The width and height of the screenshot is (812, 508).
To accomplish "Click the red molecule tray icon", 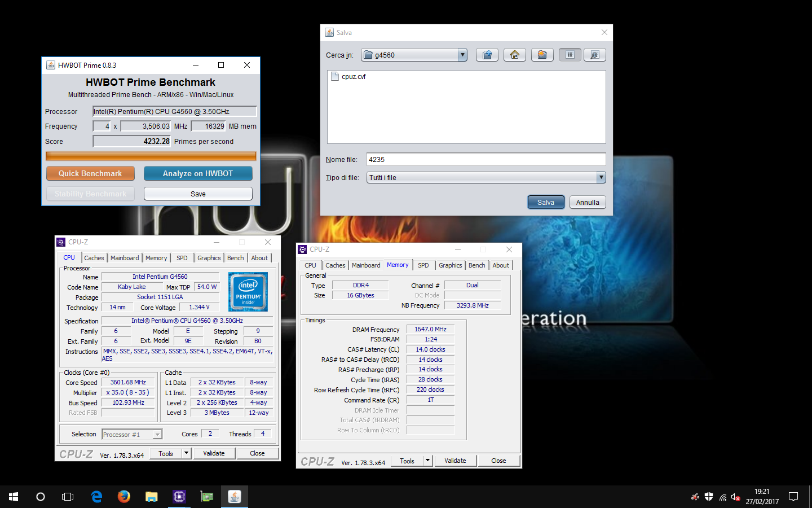I will coord(695,497).
